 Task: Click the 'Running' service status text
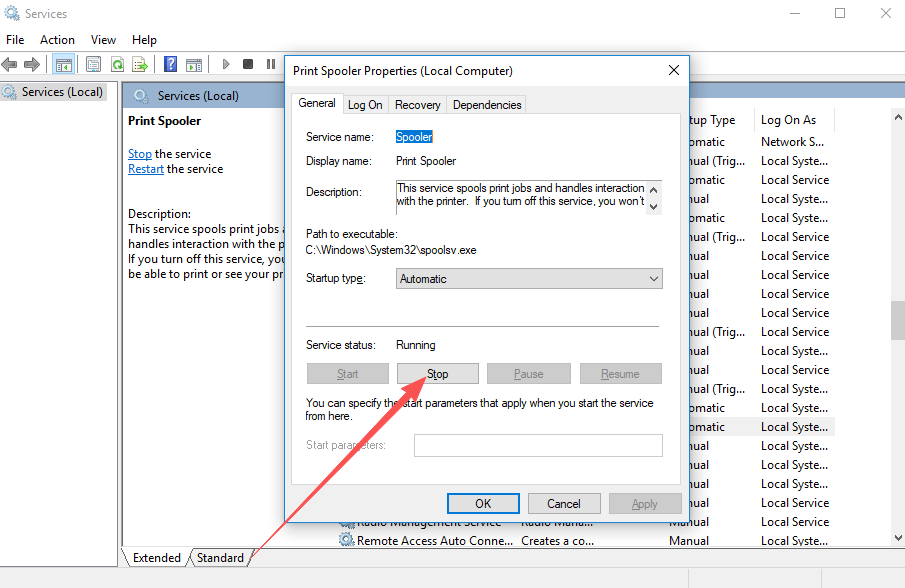tap(416, 345)
